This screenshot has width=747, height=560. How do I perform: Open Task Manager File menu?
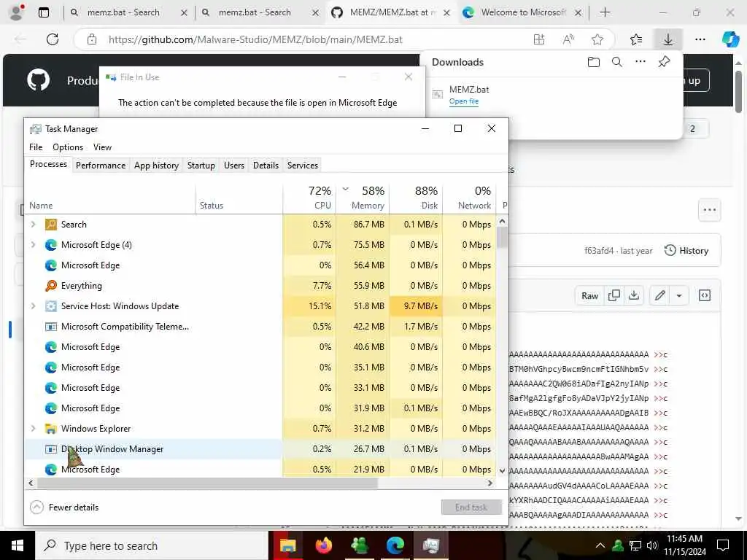36,147
